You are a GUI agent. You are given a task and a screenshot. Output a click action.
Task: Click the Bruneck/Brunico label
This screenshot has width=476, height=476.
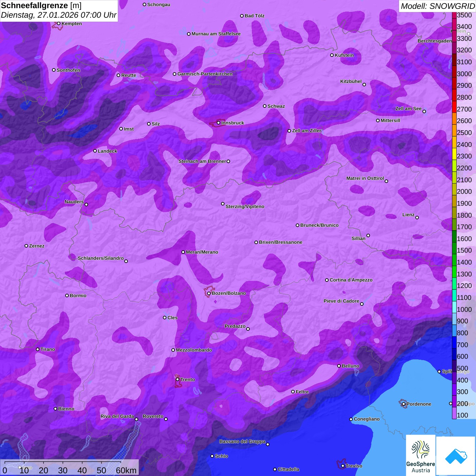click(319, 225)
